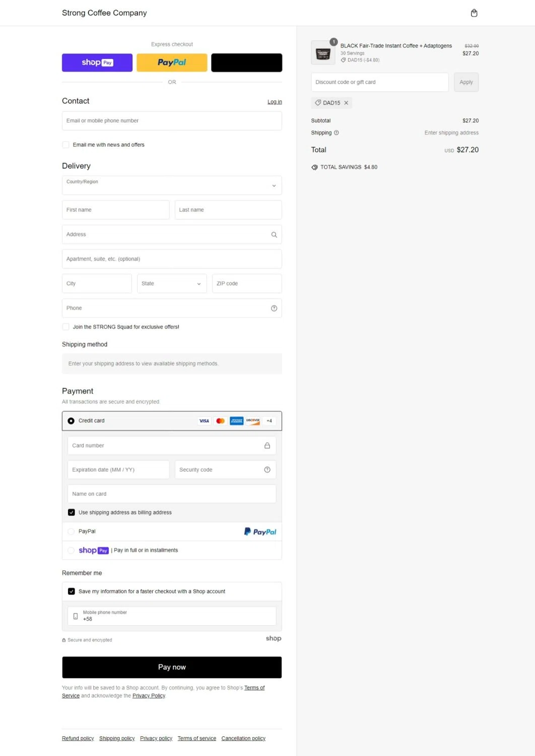The image size is (535, 756).
Task: Open the State dropdown
Action: point(171,284)
